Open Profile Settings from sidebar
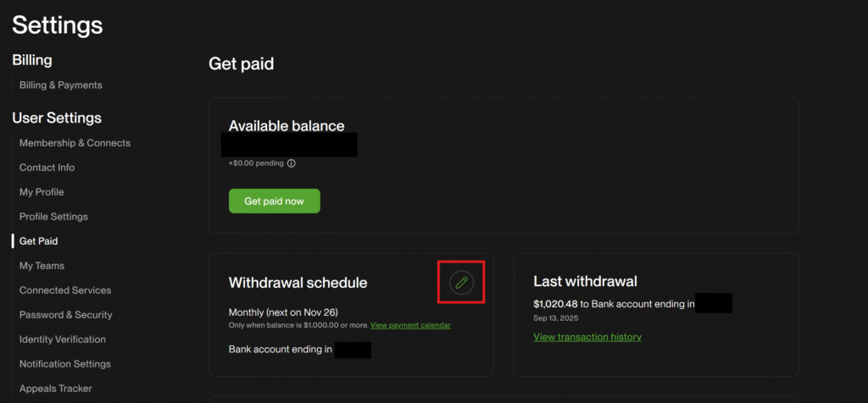This screenshot has height=403, width=868. coord(53,217)
